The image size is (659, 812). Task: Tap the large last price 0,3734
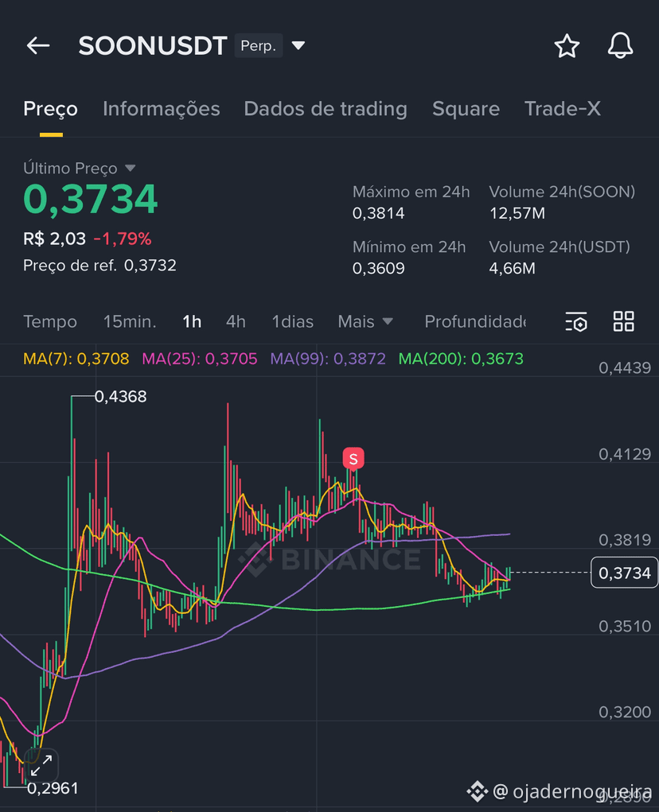coord(90,200)
